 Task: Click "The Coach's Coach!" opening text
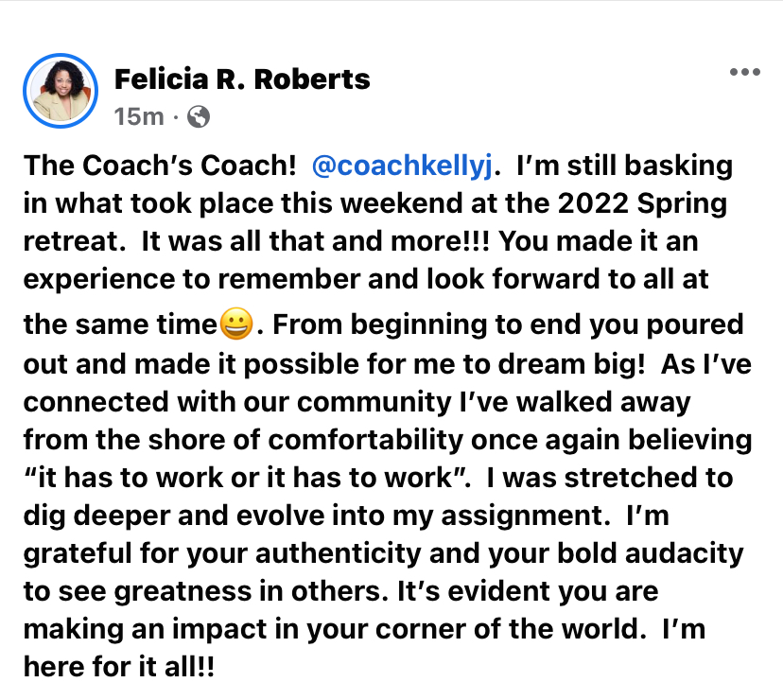tap(160, 166)
